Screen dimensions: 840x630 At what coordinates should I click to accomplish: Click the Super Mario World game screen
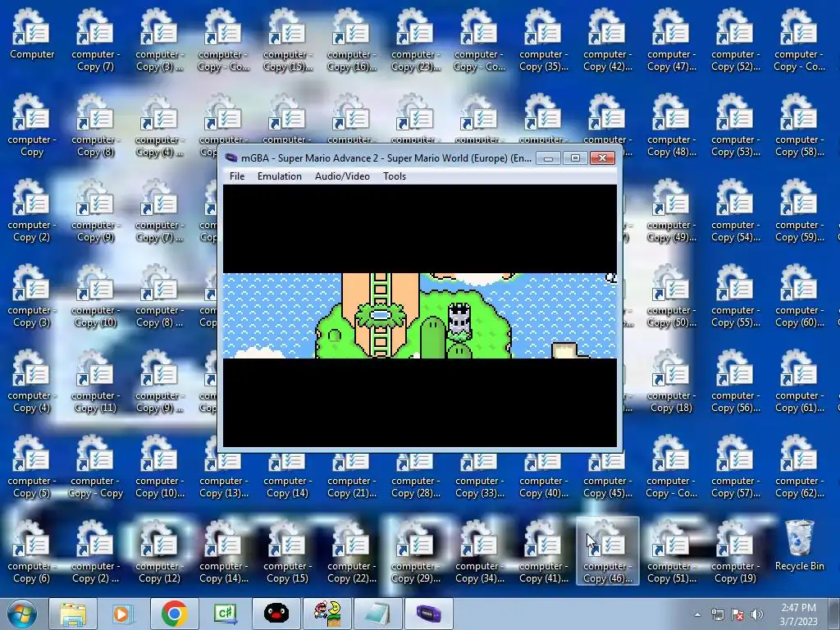click(x=419, y=316)
